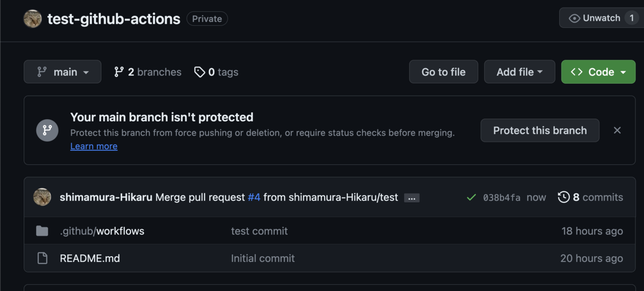Click the Go to file button
Screen dimensions: 644x291
tap(443, 72)
